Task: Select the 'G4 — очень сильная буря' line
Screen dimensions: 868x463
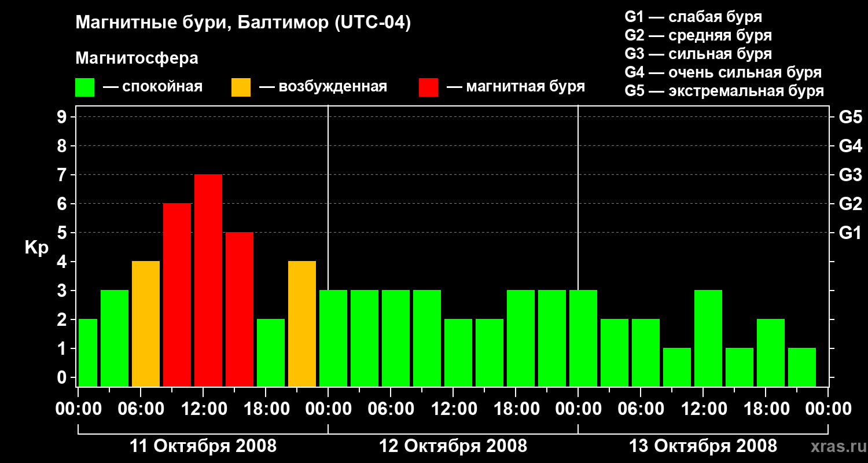Action: pyautogui.click(x=723, y=72)
